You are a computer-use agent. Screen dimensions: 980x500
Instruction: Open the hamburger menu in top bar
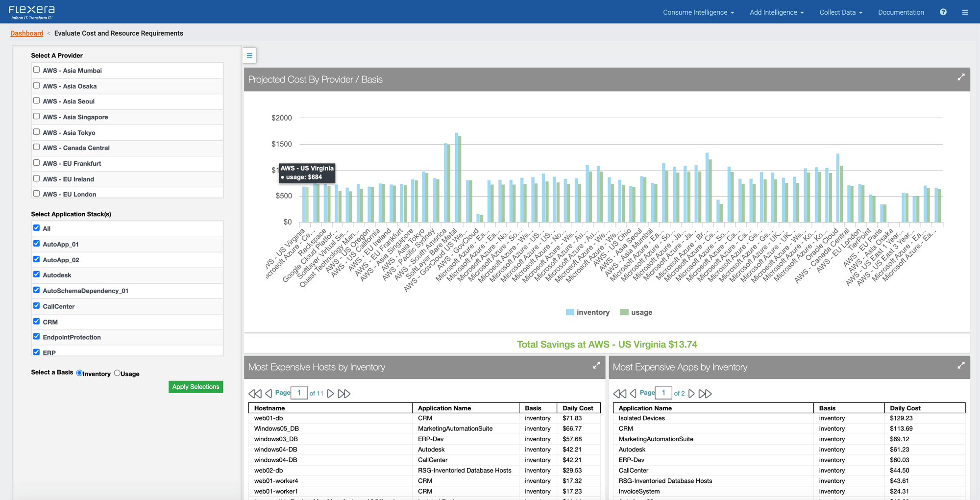pyautogui.click(x=965, y=12)
